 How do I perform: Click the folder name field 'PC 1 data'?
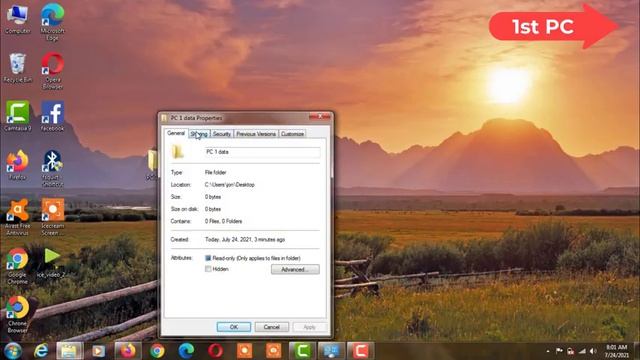pyautogui.click(x=262, y=152)
